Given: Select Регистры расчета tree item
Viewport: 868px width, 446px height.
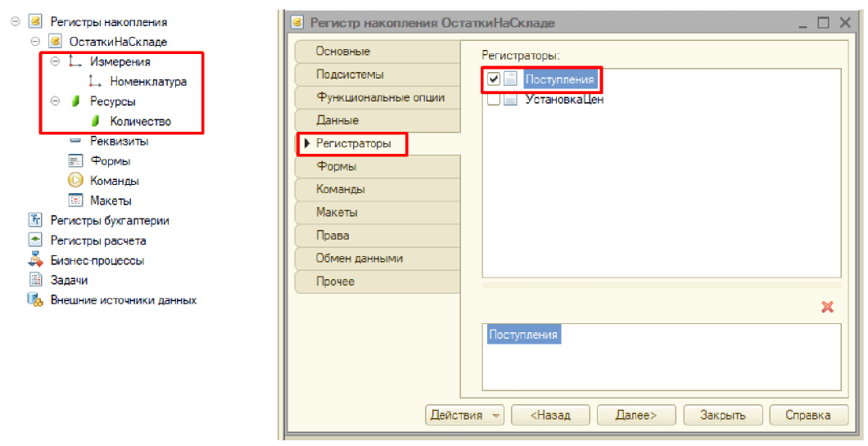Looking at the screenshot, I should click(x=98, y=240).
